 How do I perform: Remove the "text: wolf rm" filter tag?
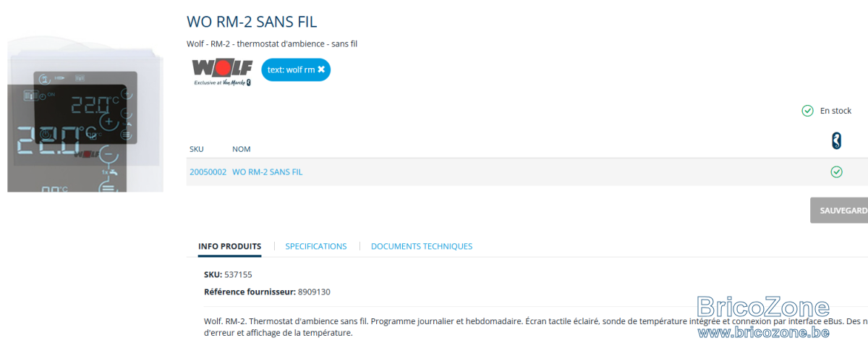(x=321, y=69)
